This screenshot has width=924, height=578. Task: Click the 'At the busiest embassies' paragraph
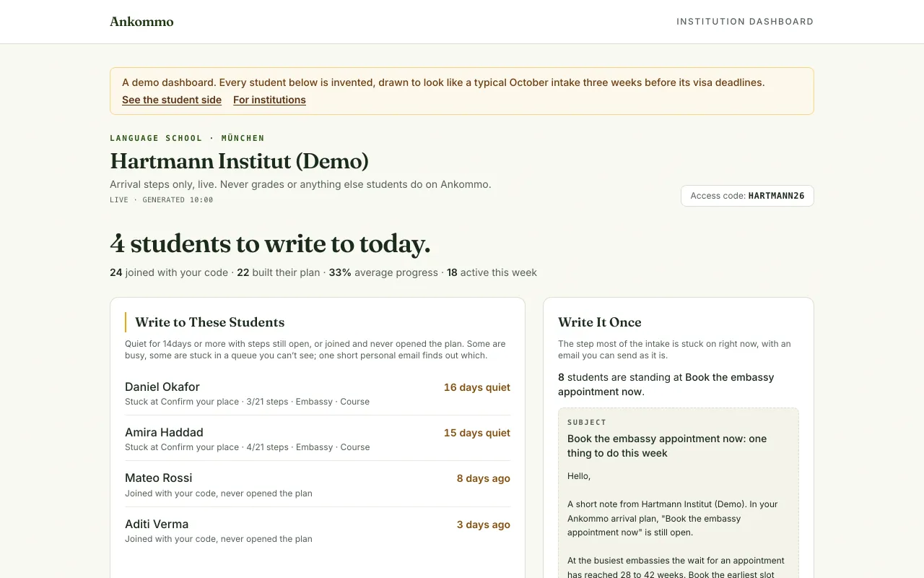pos(676,567)
